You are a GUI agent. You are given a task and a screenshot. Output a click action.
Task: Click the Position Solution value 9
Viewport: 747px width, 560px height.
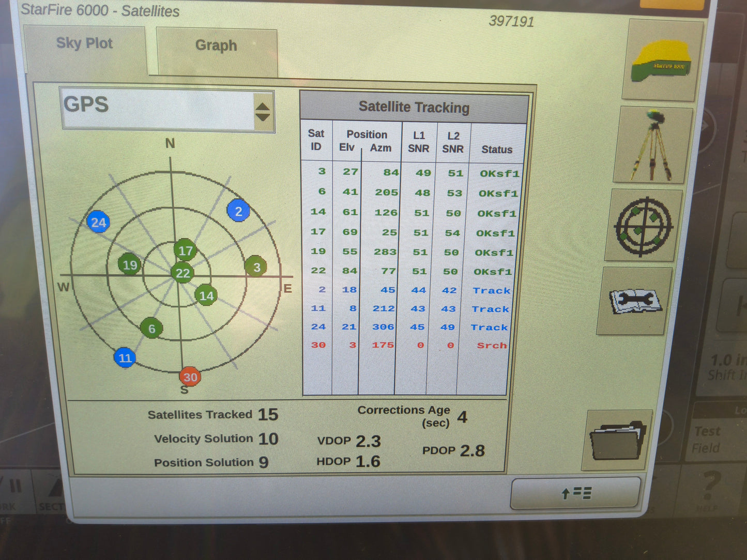[264, 462]
